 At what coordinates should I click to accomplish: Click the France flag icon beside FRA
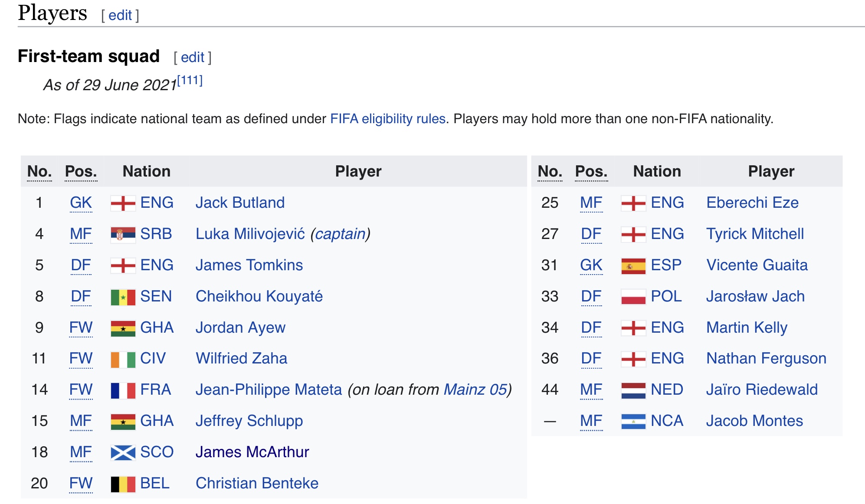coord(123,390)
